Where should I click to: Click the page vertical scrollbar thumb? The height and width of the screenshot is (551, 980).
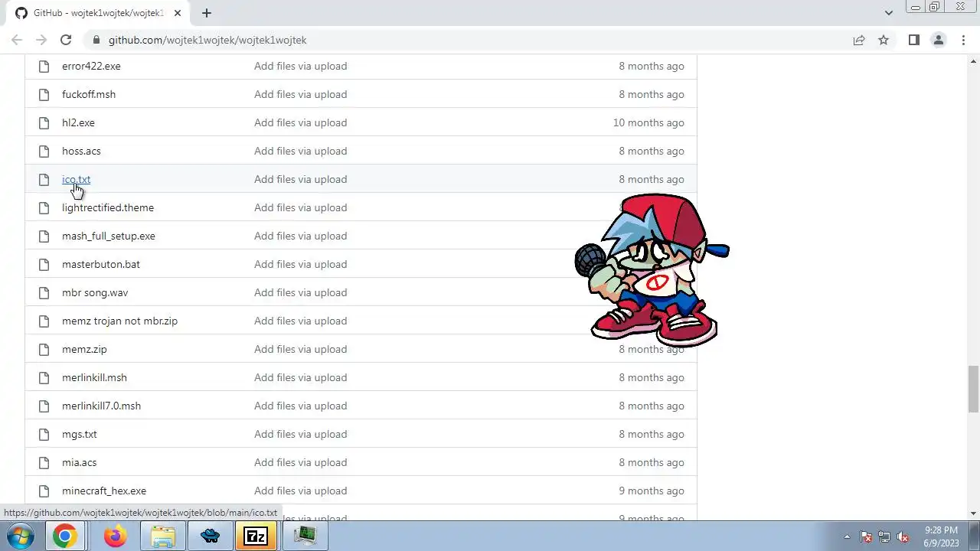click(x=973, y=389)
